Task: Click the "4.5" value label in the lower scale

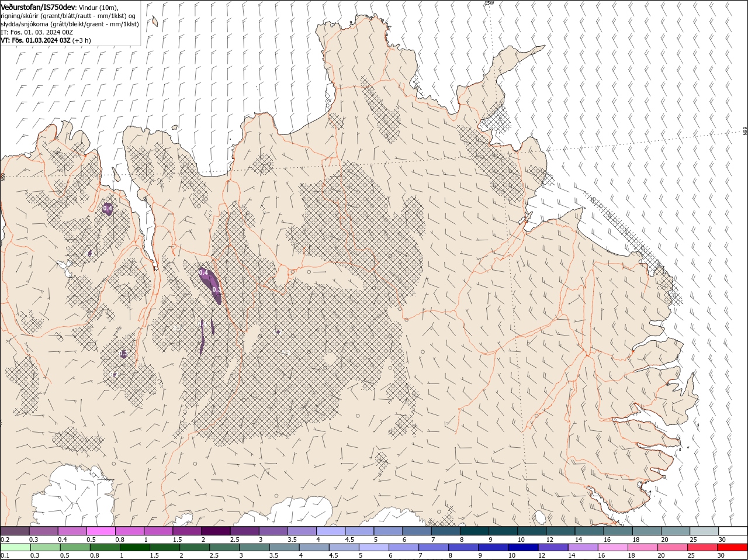Action: tap(333, 555)
